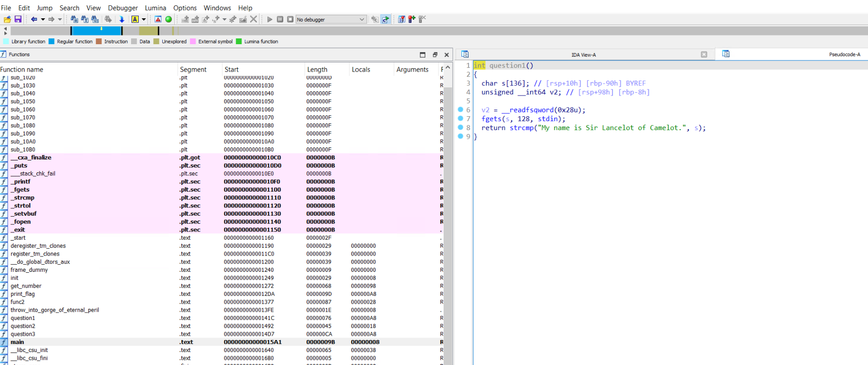This screenshot has height=365, width=868.
Task: Click the grayed search-next binoculars icon
Action: 108,19
